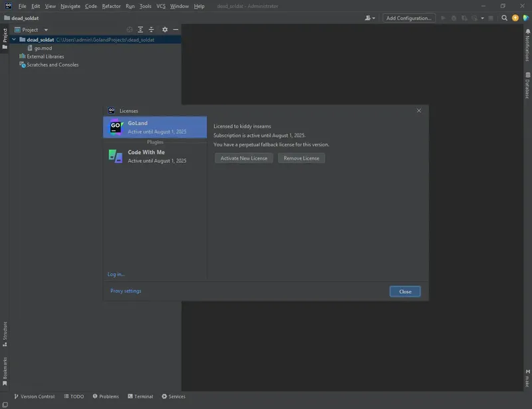Open Project view dropdown arrow
This screenshot has width=532, height=409.
(46, 30)
